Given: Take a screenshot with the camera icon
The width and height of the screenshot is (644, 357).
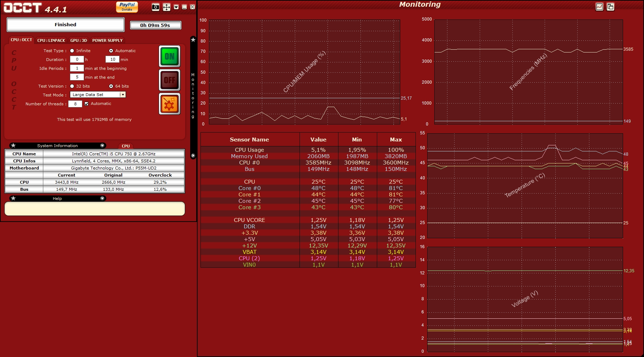Looking at the screenshot, I should (155, 7).
